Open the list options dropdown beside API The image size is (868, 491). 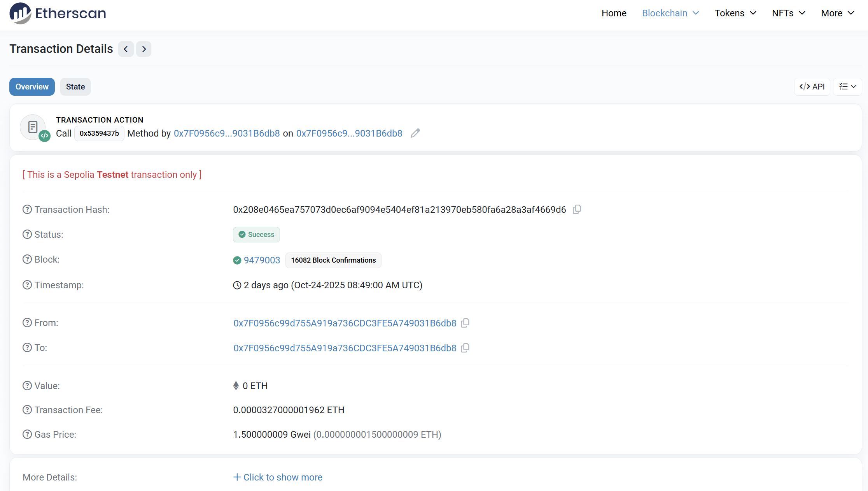click(847, 86)
